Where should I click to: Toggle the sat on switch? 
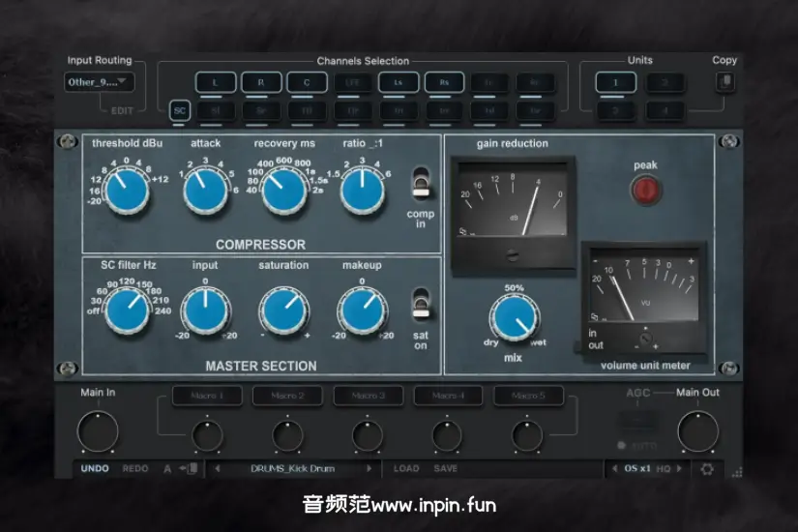(x=421, y=304)
